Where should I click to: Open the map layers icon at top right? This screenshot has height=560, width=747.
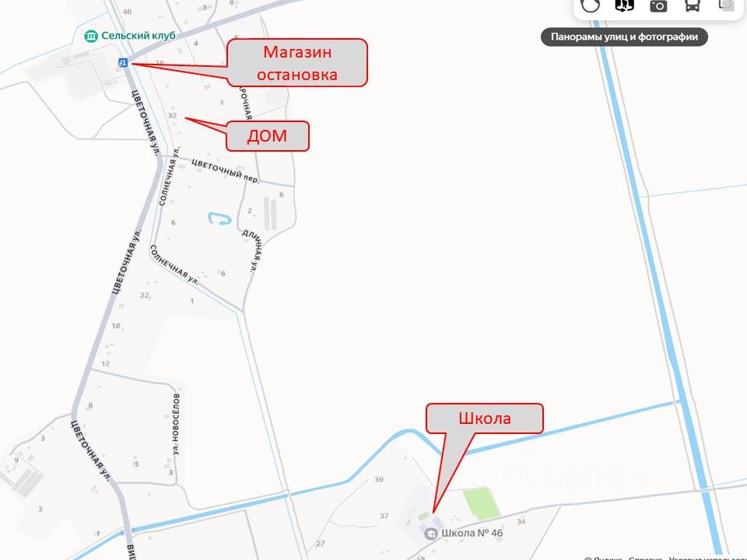point(727,5)
